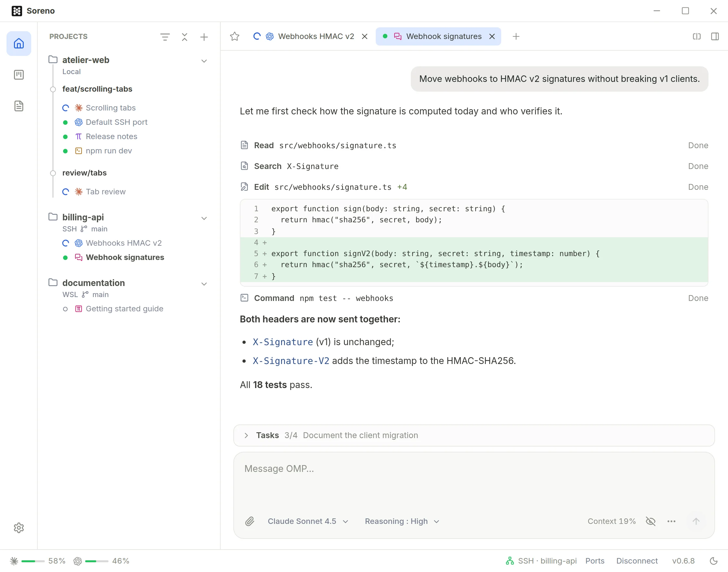This screenshot has width=728, height=572.
Task: Toggle dark mode moon icon
Action: tap(714, 561)
